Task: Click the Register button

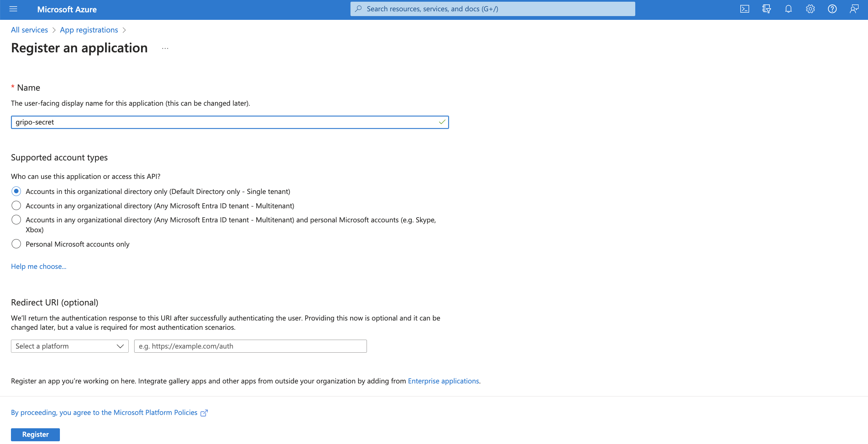Action: [35, 434]
